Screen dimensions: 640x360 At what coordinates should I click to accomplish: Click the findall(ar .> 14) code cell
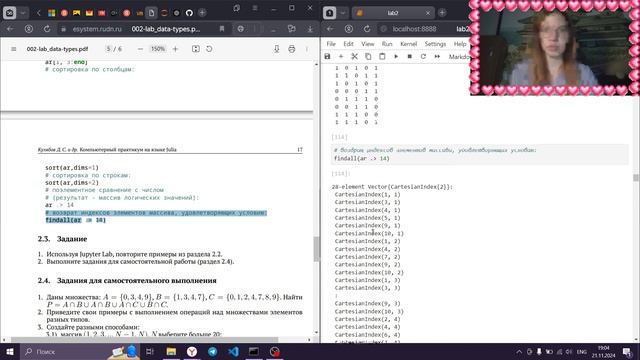[480, 155]
